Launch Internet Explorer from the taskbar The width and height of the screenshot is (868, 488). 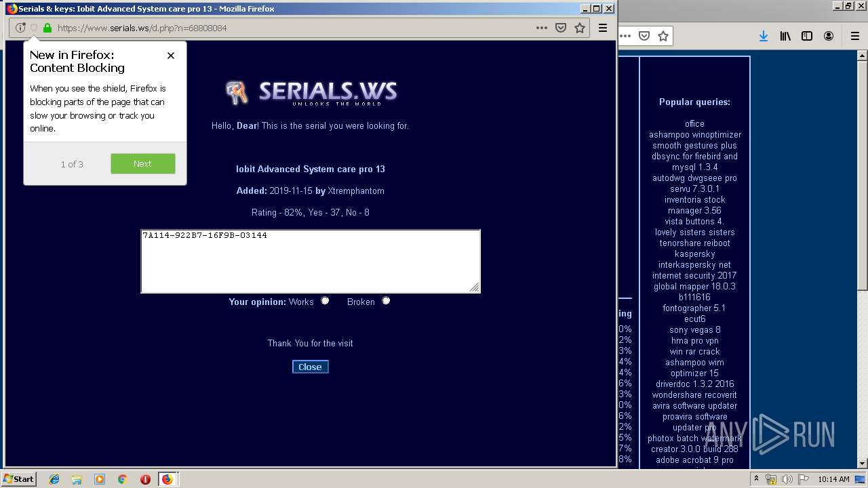[x=54, y=479]
